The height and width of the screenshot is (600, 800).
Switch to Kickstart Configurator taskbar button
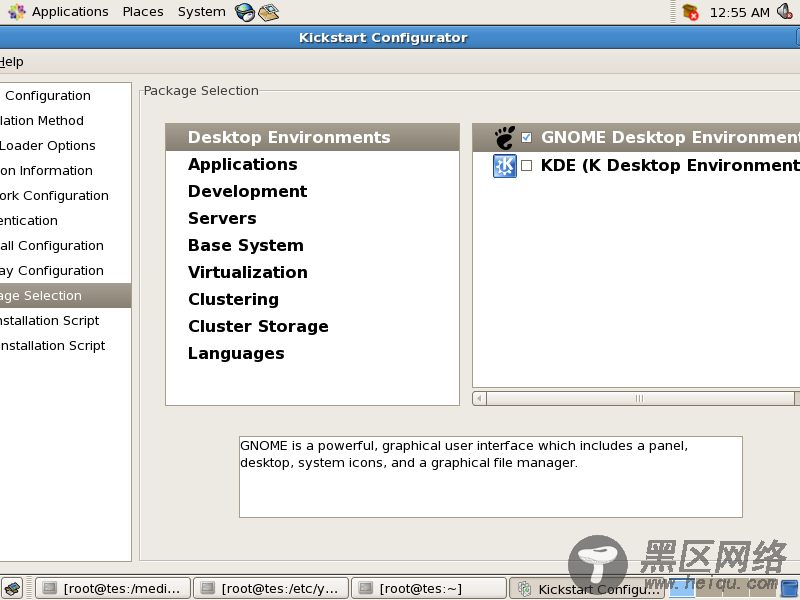pos(588,589)
